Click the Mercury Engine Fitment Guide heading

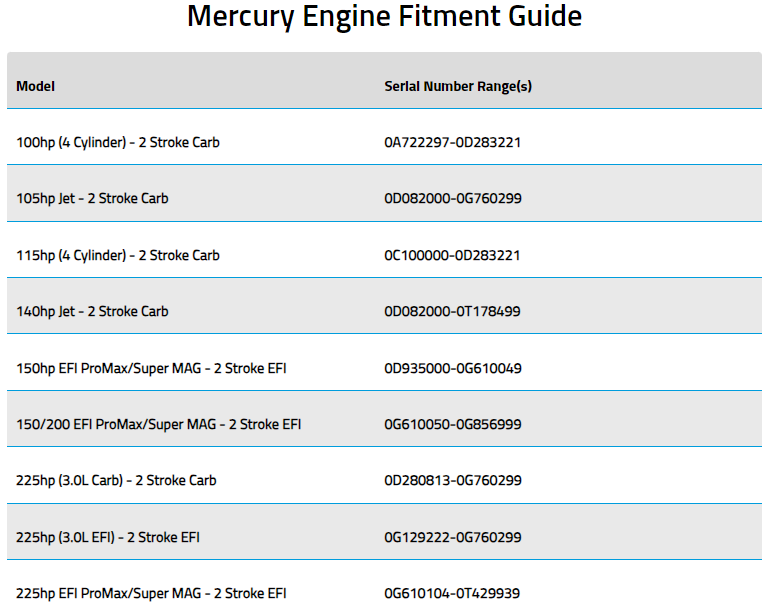point(384,17)
